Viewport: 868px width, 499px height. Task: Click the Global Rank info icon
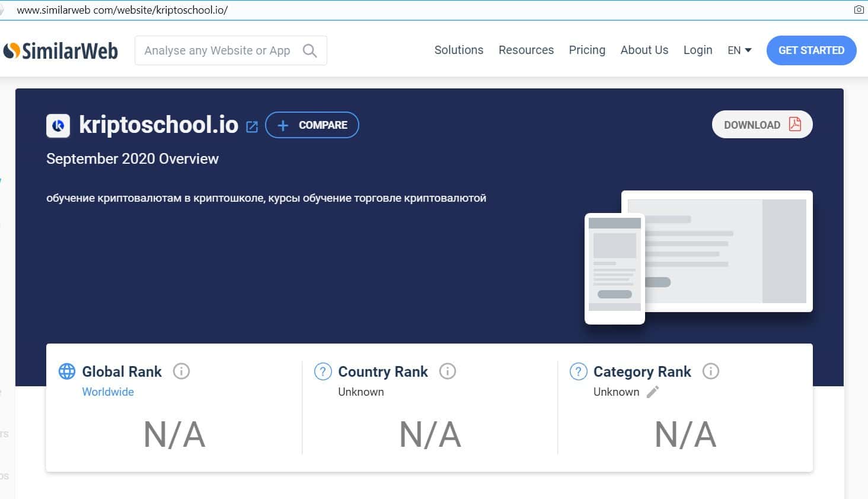click(x=181, y=371)
